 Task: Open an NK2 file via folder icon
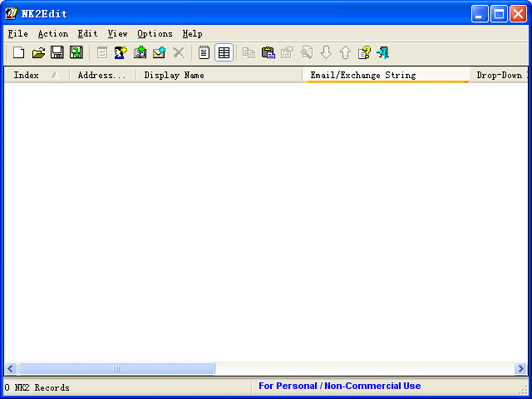(x=38, y=52)
